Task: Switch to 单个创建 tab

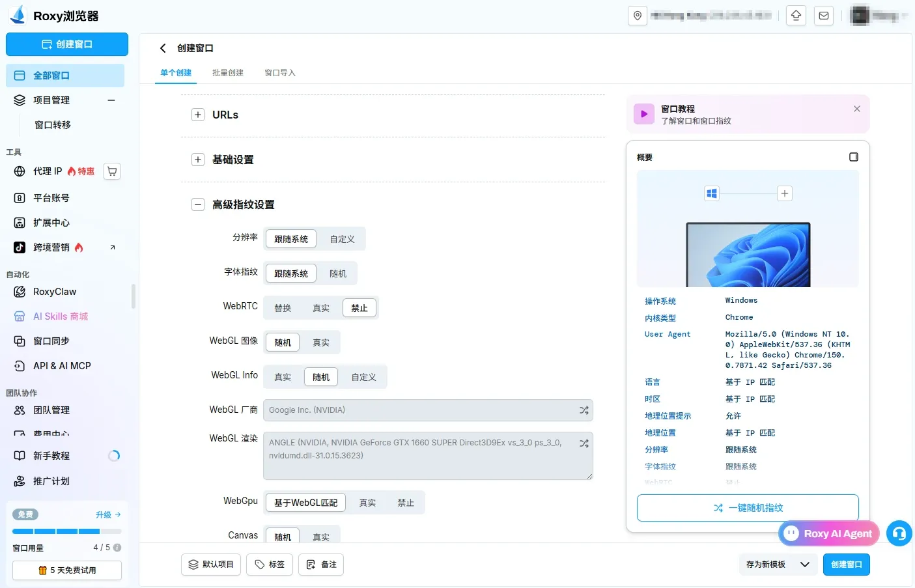Action: point(176,73)
